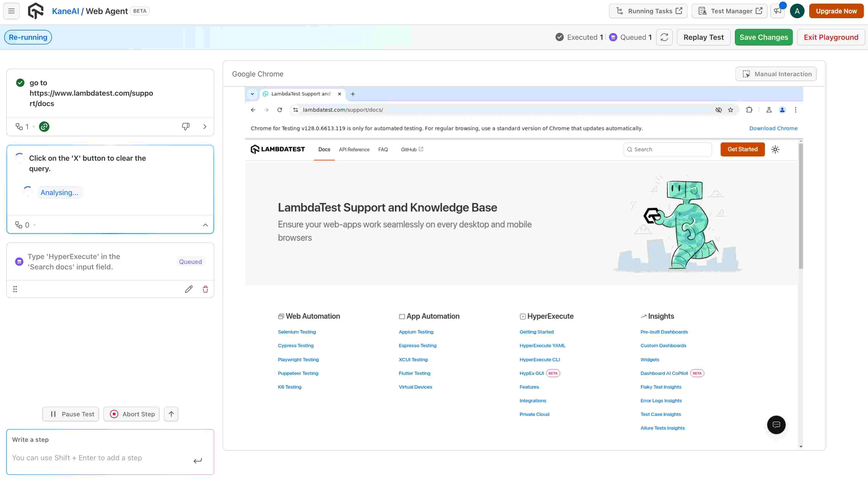Delete the queued step with trash icon
The width and height of the screenshot is (868, 479).
point(205,289)
